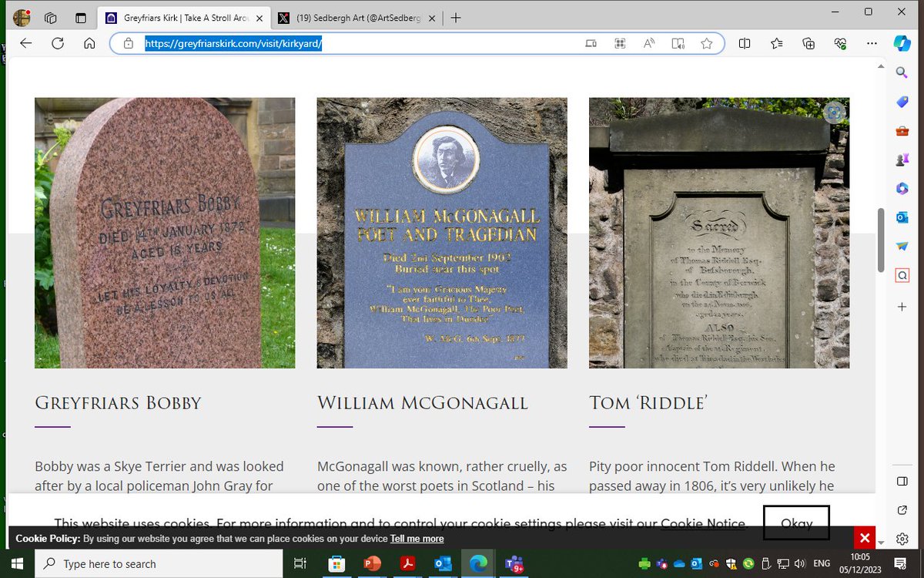Open Browser essentials heart icon
Screen dimensions: 924x578
(x=840, y=44)
